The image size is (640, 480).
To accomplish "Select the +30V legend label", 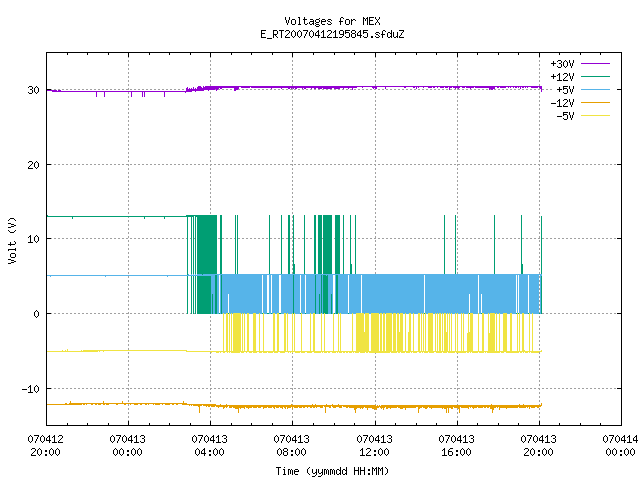I will [x=562, y=64].
